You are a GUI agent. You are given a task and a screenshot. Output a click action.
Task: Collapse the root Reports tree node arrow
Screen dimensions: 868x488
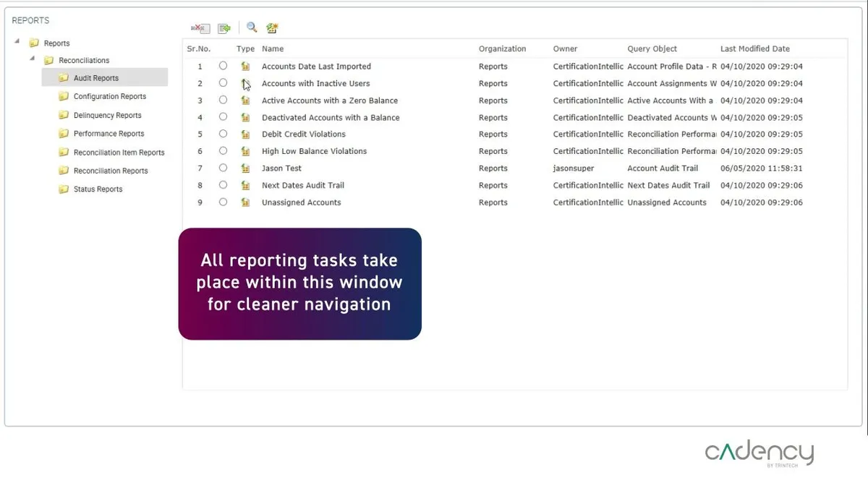click(17, 41)
